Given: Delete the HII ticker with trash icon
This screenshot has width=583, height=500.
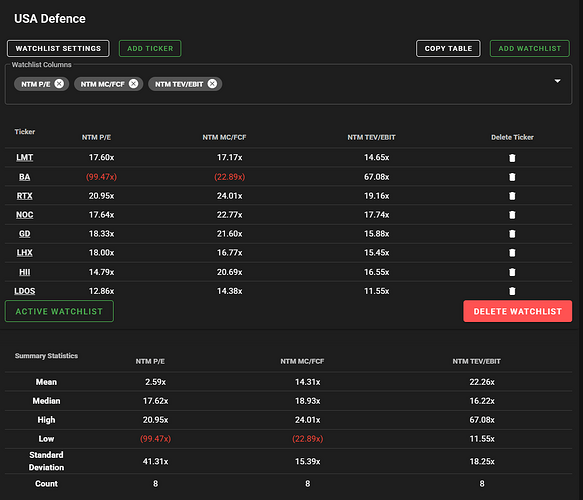Looking at the screenshot, I should pos(512,272).
